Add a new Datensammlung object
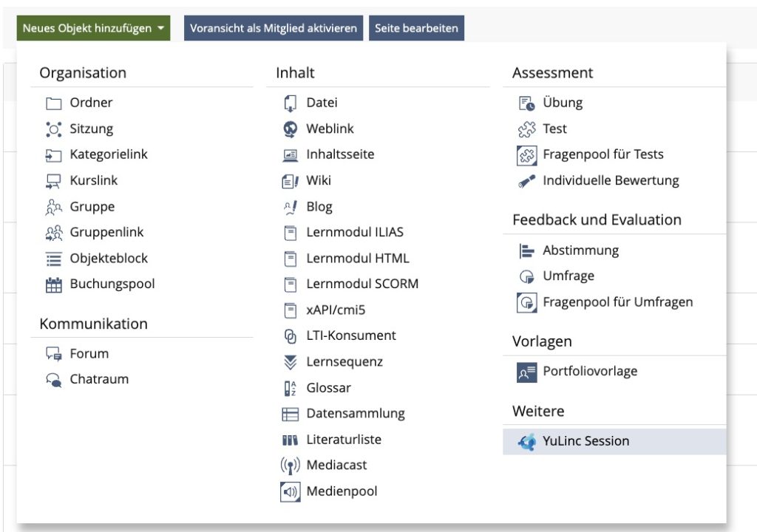 (x=356, y=414)
